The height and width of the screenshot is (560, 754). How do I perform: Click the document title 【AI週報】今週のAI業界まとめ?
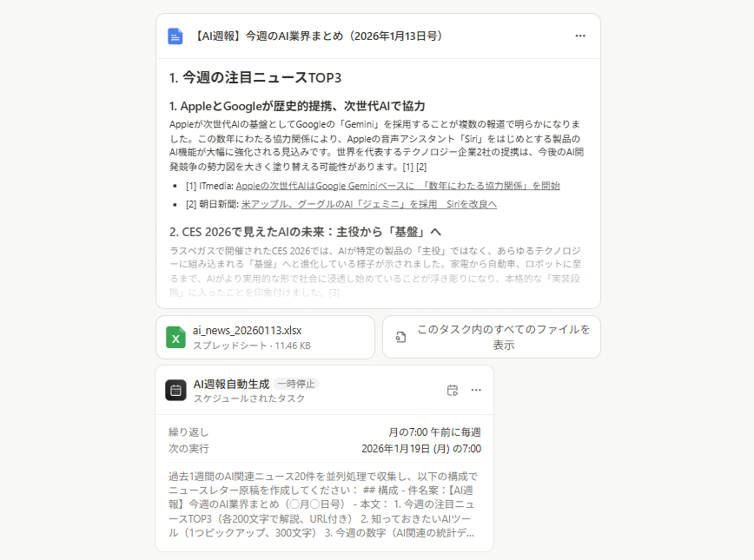[318, 36]
